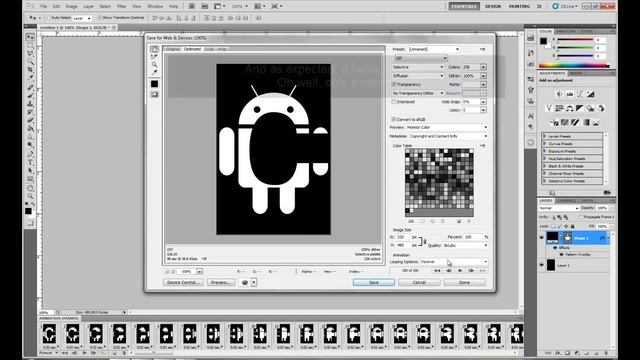Viewport: 640px width, 360px height.
Task: Add a Photo Filter adjustment
Action: pyautogui.click(x=591, y=108)
